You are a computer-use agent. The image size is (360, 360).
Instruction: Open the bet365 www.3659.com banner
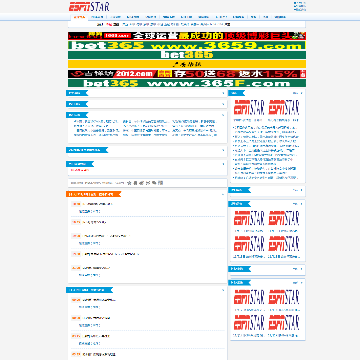pos(187,45)
